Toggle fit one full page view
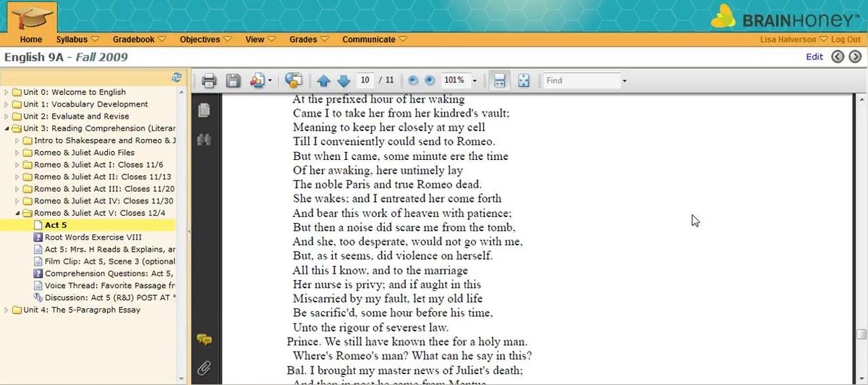This screenshot has height=385, width=868. pyautogui.click(x=524, y=80)
